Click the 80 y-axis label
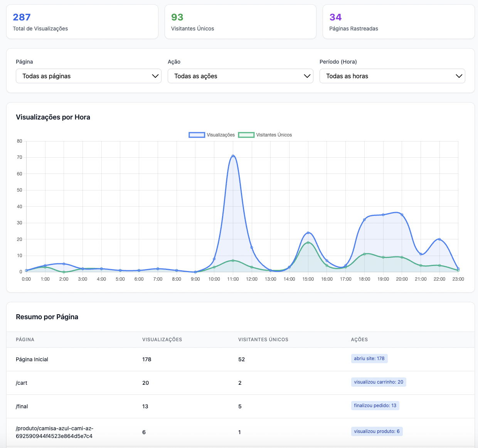The height and width of the screenshot is (448, 478). coord(20,141)
